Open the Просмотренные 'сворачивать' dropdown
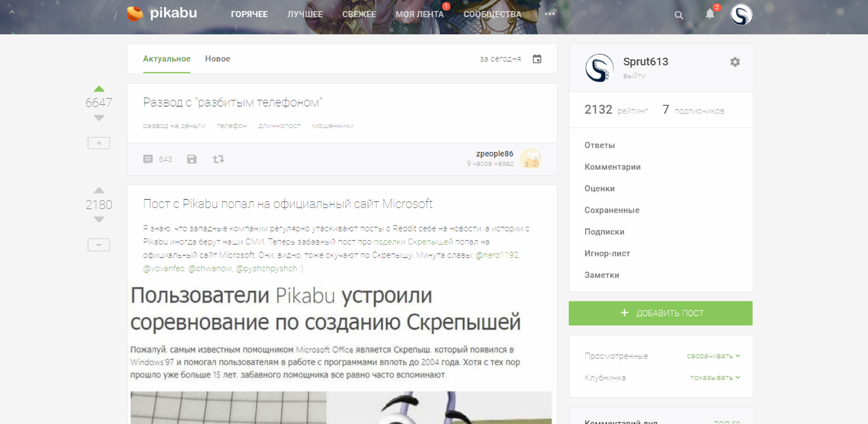Image resolution: width=868 pixels, height=424 pixels. click(x=713, y=356)
